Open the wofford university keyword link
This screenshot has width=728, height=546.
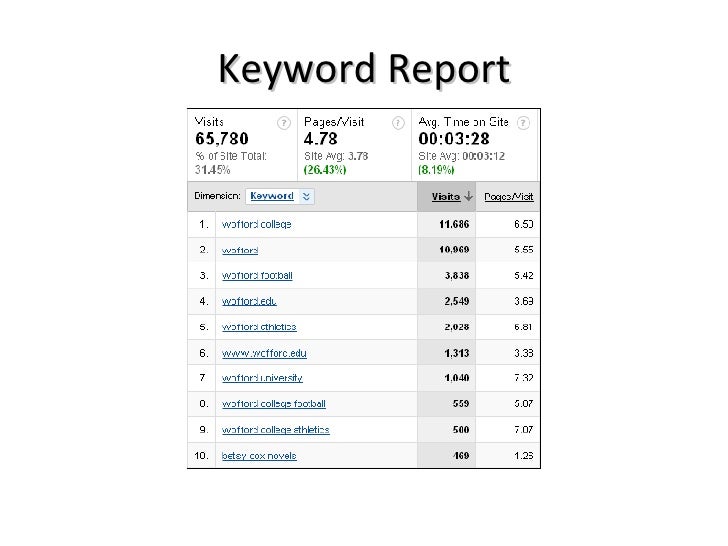[262, 378]
